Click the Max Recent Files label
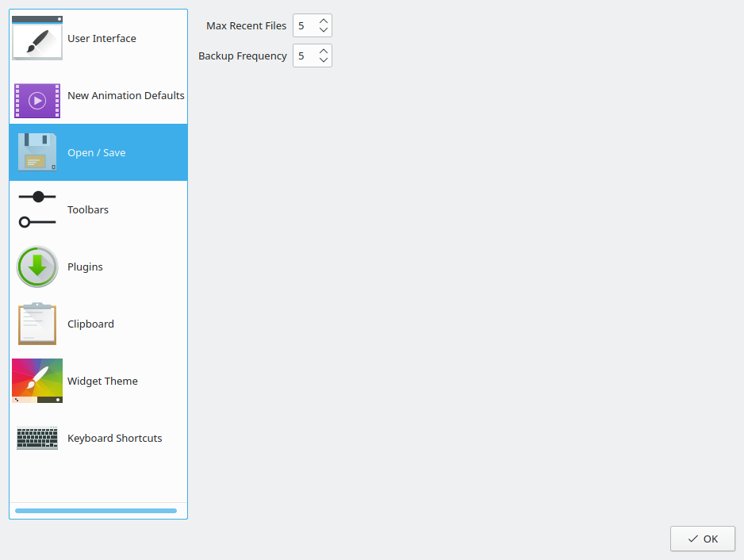 coord(246,25)
